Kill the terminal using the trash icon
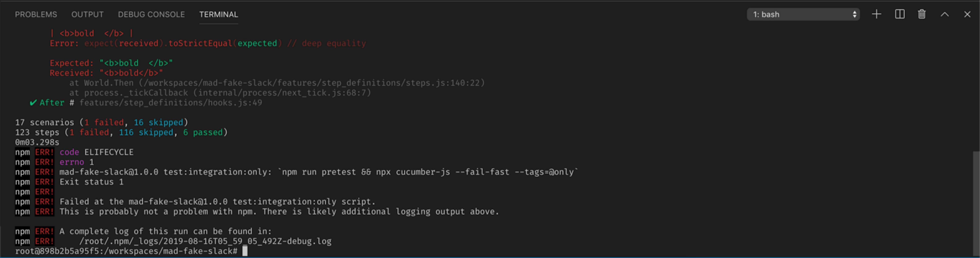 (922, 15)
